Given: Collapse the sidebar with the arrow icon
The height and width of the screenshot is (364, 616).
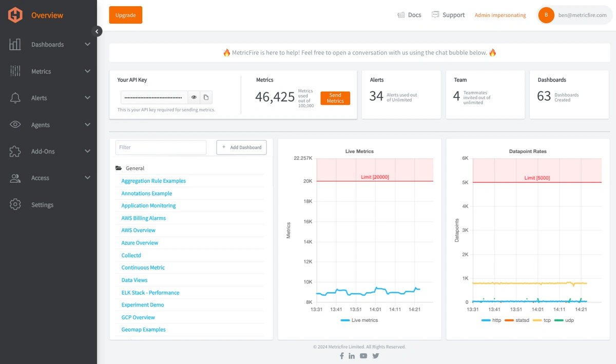Looking at the screenshot, I should coord(97,31).
